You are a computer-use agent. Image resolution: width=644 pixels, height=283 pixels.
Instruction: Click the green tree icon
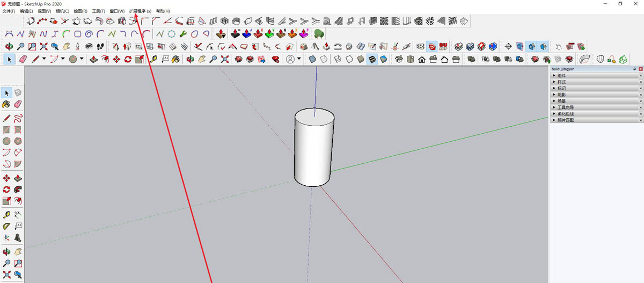[x=319, y=34]
